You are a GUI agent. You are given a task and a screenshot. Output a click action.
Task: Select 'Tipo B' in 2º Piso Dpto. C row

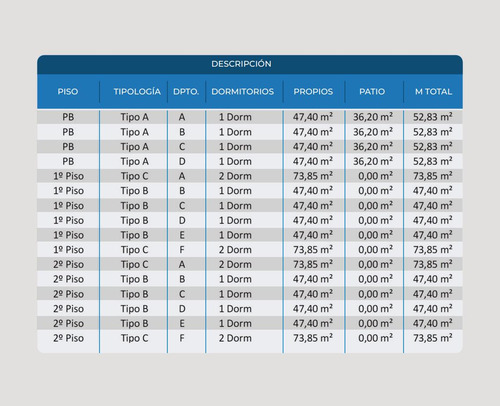click(x=134, y=294)
